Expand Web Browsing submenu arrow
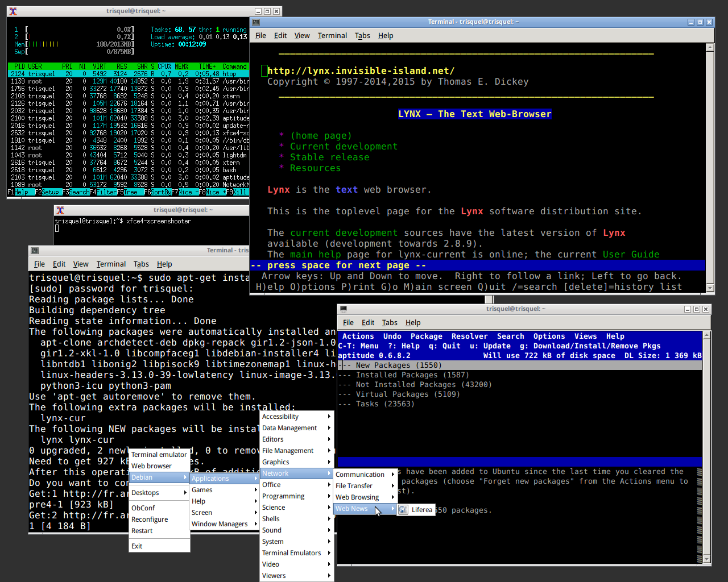The width and height of the screenshot is (728, 582). [x=393, y=497]
